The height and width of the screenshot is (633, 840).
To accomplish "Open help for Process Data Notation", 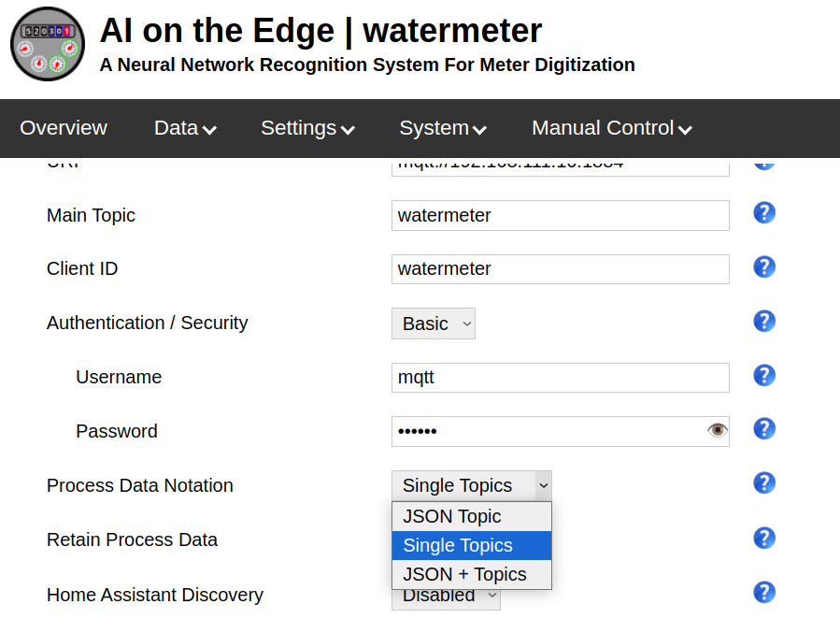I will [764, 483].
